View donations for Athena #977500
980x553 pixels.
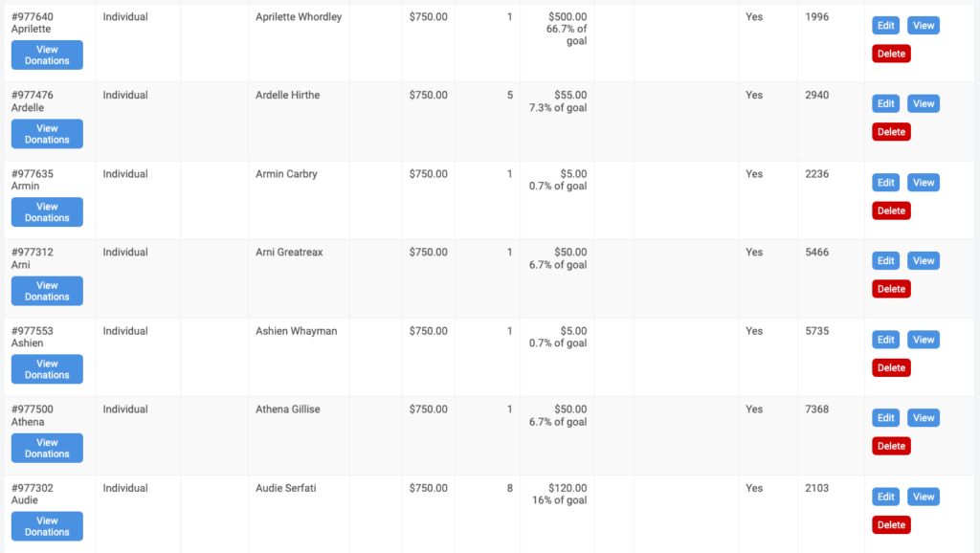(x=47, y=448)
